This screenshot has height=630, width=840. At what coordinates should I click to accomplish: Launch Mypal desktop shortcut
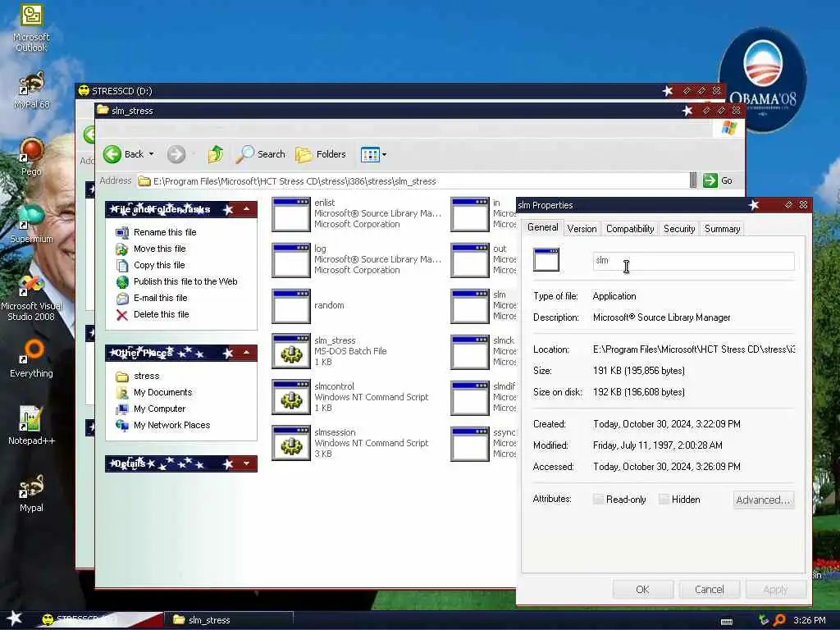(x=31, y=493)
